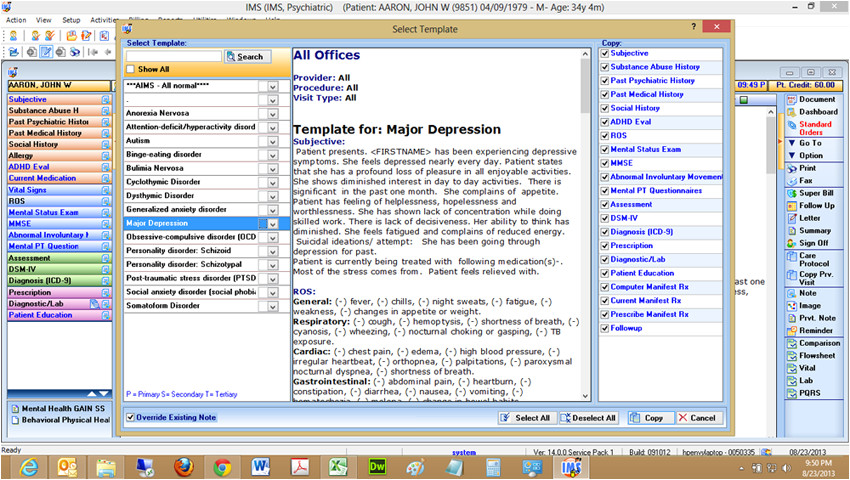Open the Action menu

16,20
